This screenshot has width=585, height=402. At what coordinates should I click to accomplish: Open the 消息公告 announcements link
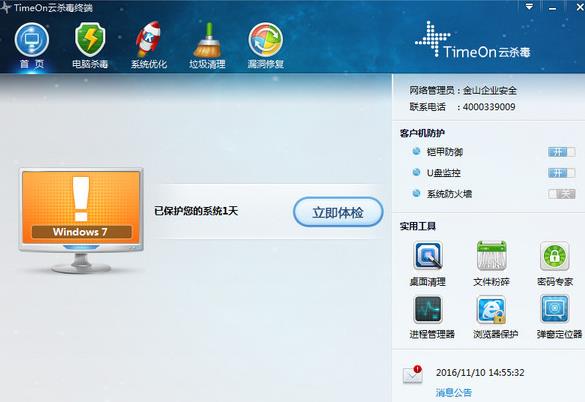[x=454, y=392]
